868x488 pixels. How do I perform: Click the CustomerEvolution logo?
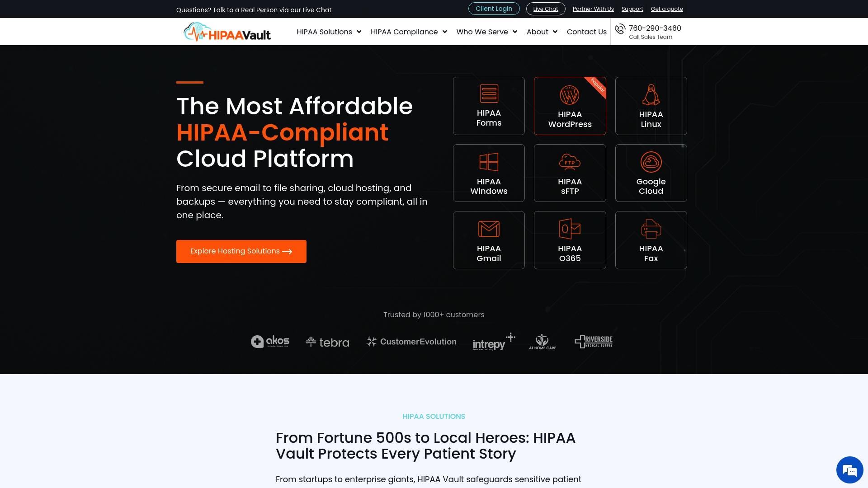coord(411,342)
